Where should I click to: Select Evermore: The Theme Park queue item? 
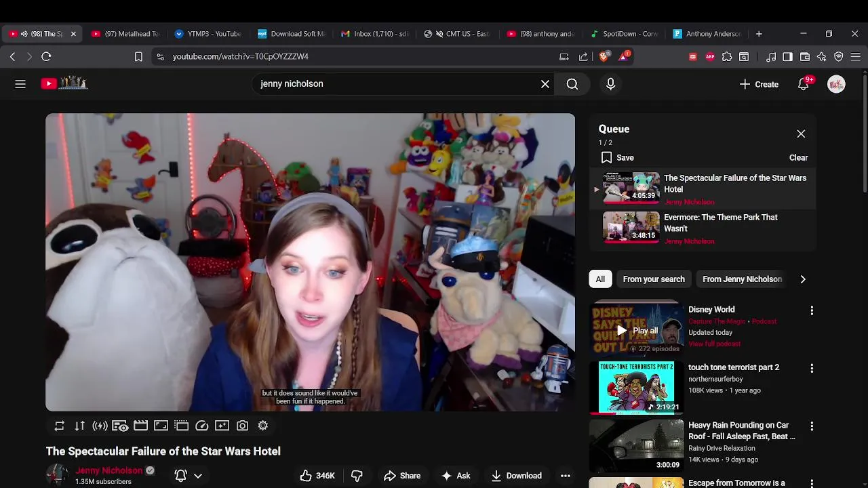tap(703, 228)
